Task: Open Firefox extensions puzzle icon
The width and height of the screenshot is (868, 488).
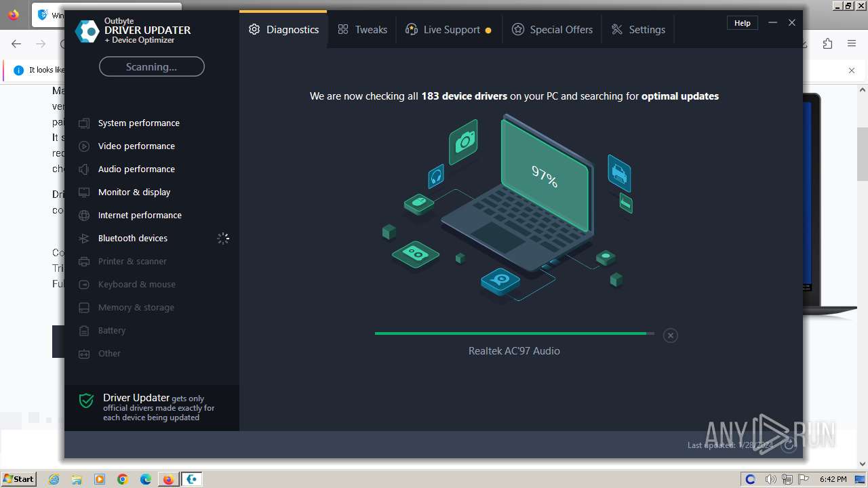Action: point(827,44)
